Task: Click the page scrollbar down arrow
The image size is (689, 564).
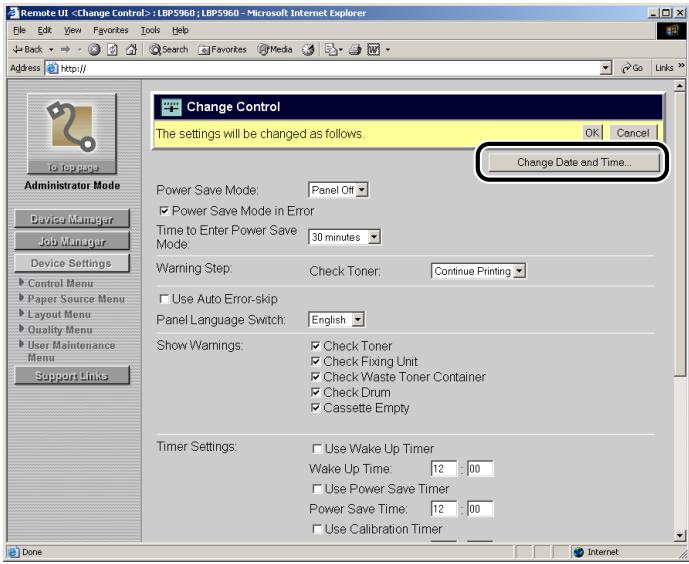Action: tap(680, 536)
